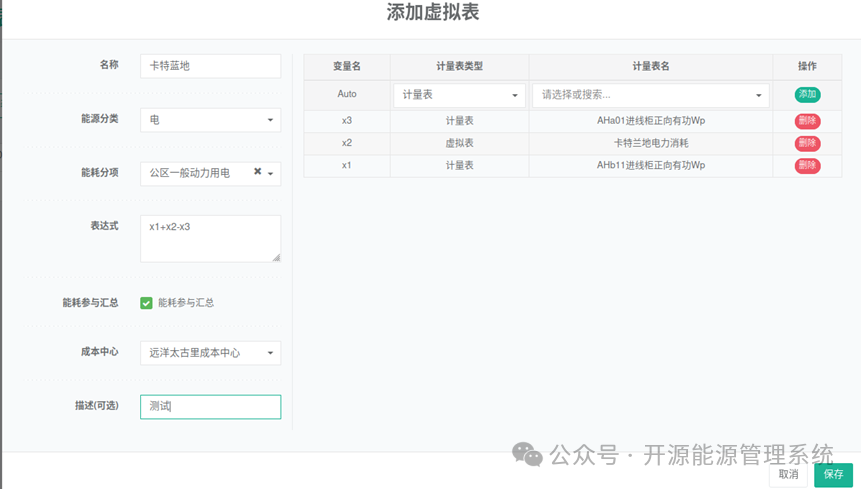This screenshot has width=861, height=489.
Task: Click the x3 variable name cell
Action: (x=346, y=121)
